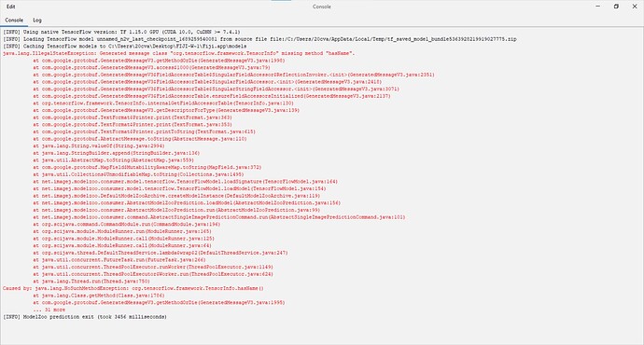Click the TextFormat$Printer.printToString line
Screen dimensions: 644x345
[144, 131]
